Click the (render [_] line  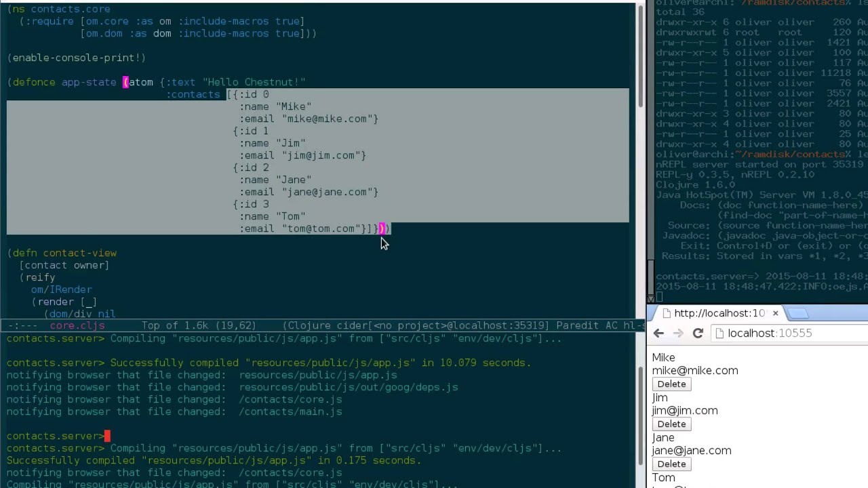click(x=64, y=302)
